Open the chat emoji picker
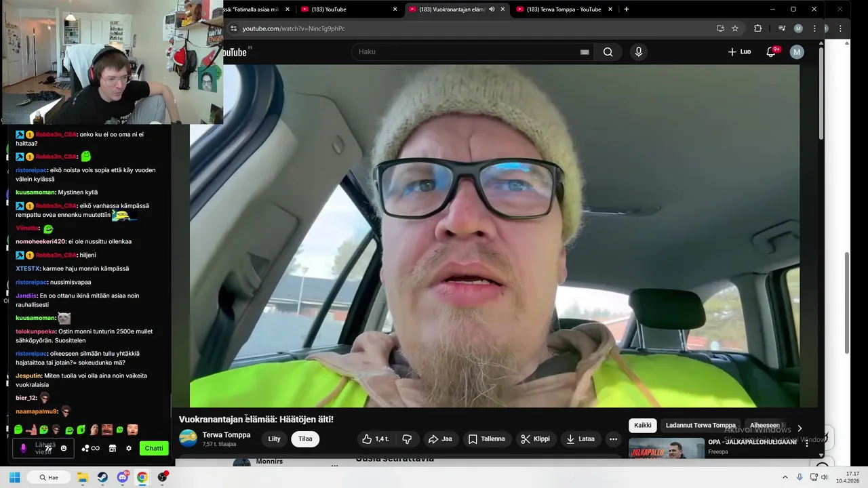868x488 pixels. coord(64,448)
